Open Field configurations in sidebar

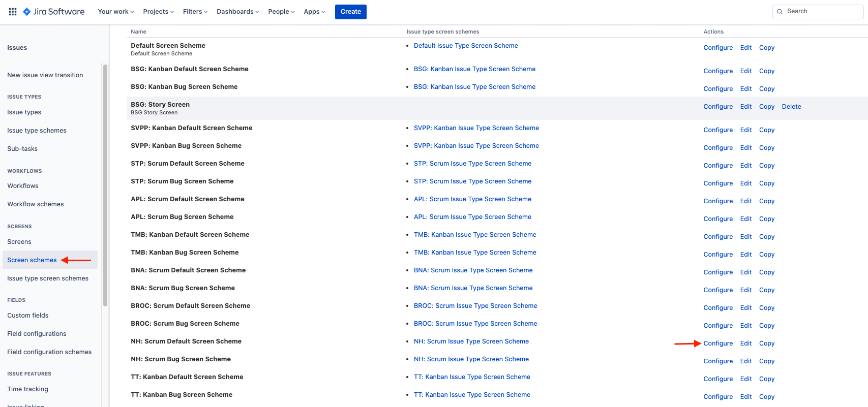[x=37, y=334]
